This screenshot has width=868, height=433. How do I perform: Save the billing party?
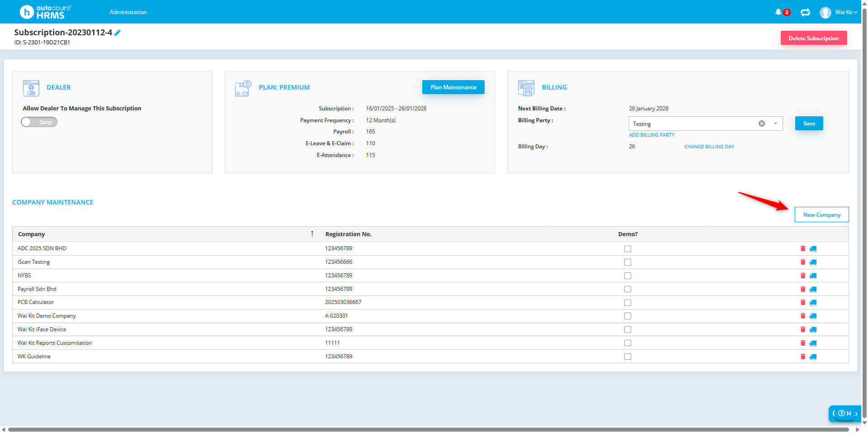pos(809,124)
